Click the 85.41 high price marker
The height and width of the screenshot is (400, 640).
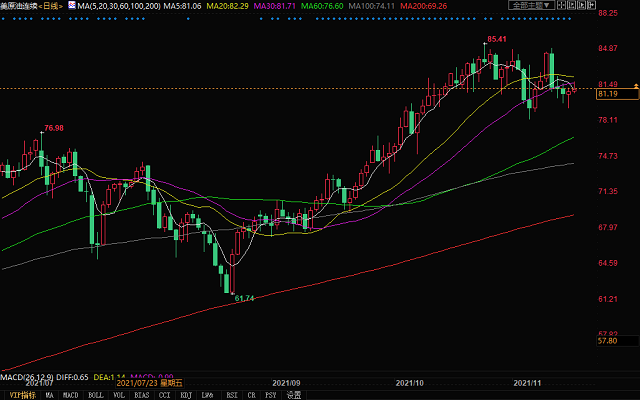tap(495, 39)
